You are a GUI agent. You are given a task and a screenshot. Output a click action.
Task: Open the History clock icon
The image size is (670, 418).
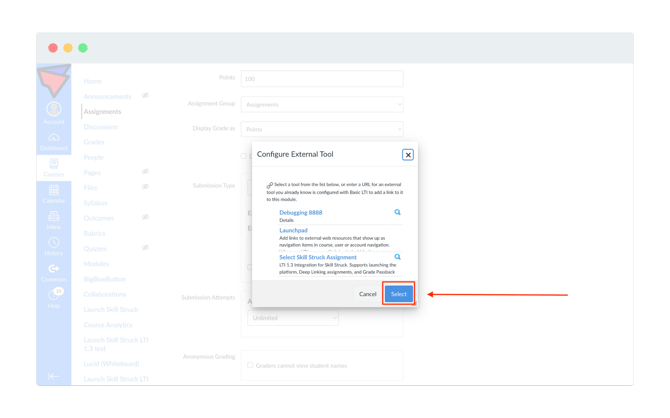coord(54,242)
